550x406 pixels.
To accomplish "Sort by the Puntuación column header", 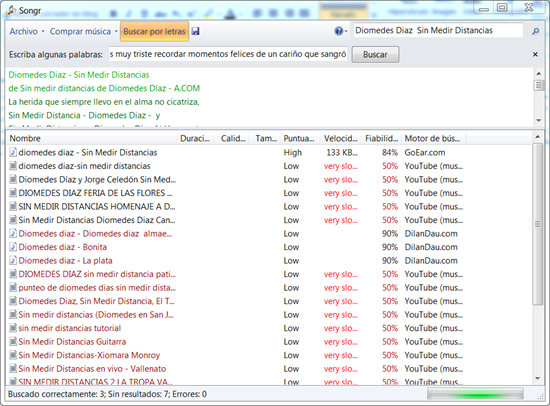I will (299, 138).
